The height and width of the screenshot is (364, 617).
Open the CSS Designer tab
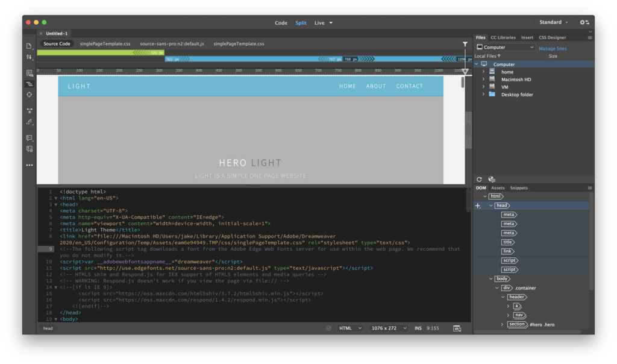(x=552, y=38)
